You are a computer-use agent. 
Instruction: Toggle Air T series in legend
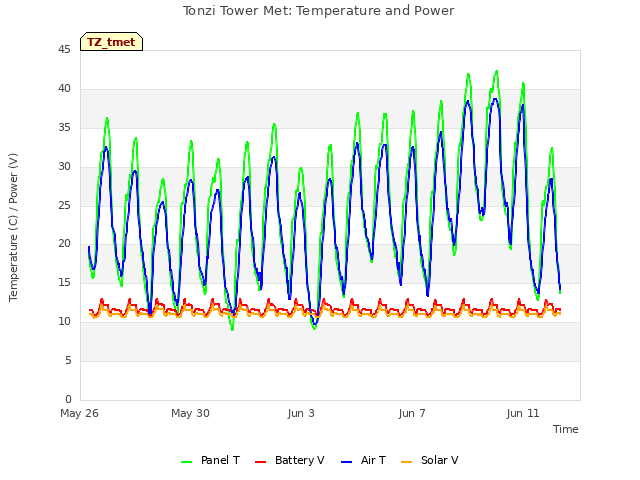[363, 460]
